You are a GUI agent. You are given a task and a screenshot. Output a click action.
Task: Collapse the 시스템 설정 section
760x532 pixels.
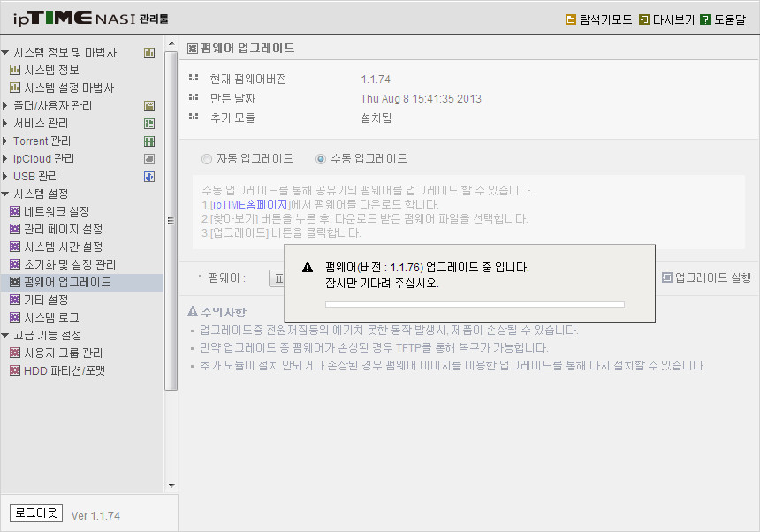(5, 194)
